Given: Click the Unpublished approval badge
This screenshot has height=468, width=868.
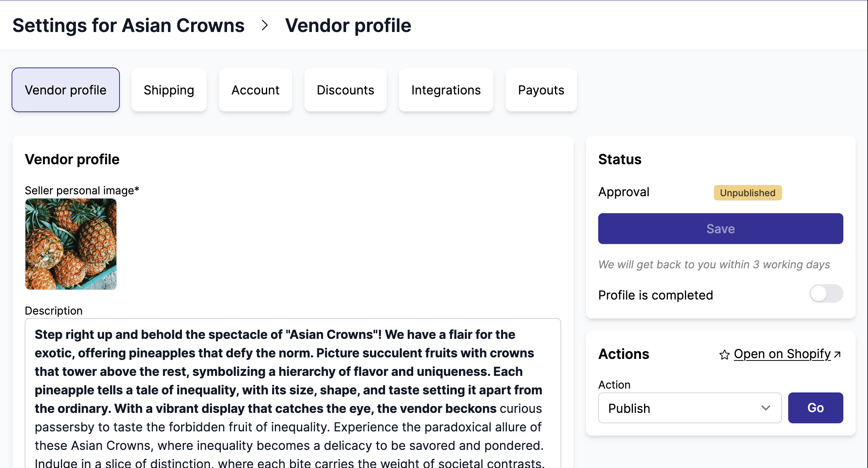Looking at the screenshot, I should [x=747, y=193].
